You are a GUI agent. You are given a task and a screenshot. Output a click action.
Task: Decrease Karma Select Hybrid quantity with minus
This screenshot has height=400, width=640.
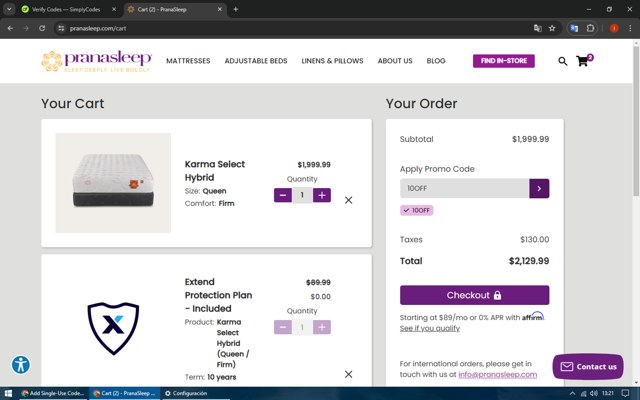coord(283,195)
